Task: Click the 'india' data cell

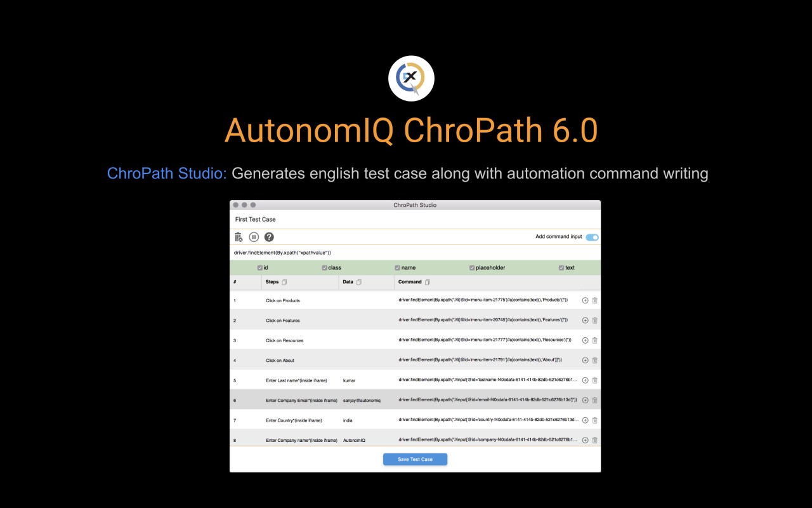Action: pos(348,420)
